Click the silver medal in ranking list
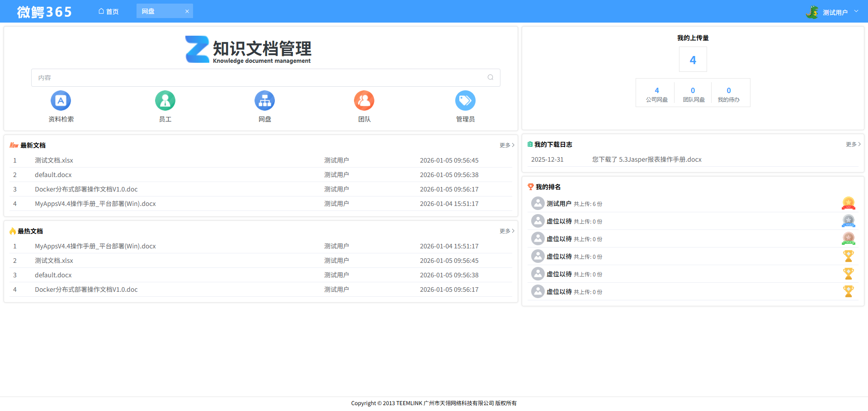Screen dimensions: 868x411 (x=849, y=221)
